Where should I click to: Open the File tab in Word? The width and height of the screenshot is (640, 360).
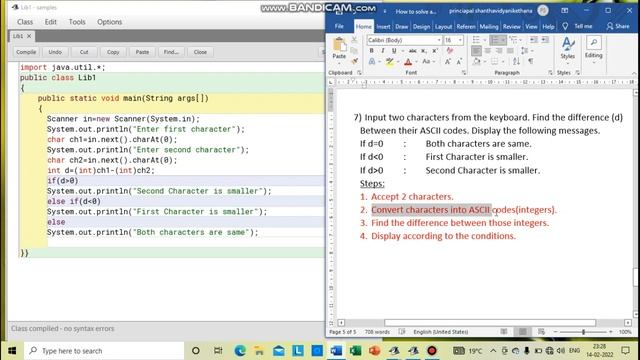(x=339, y=27)
